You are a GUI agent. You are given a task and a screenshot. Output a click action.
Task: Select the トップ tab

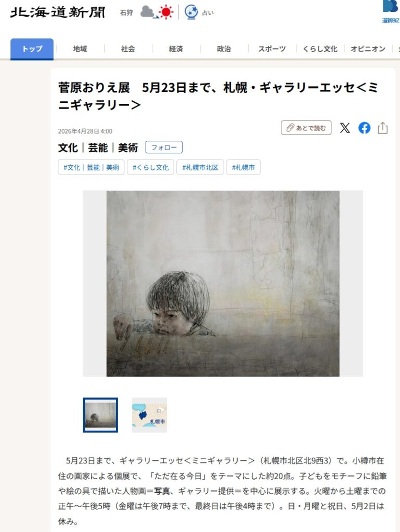coord(32,49)
